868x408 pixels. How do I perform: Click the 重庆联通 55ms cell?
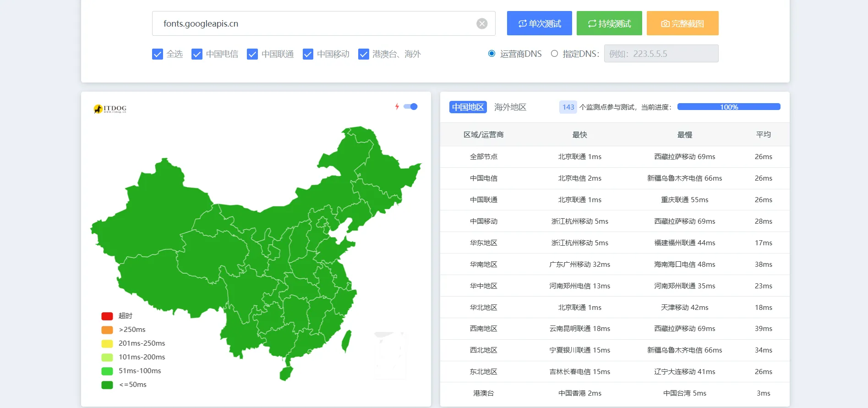click(685, 200)
